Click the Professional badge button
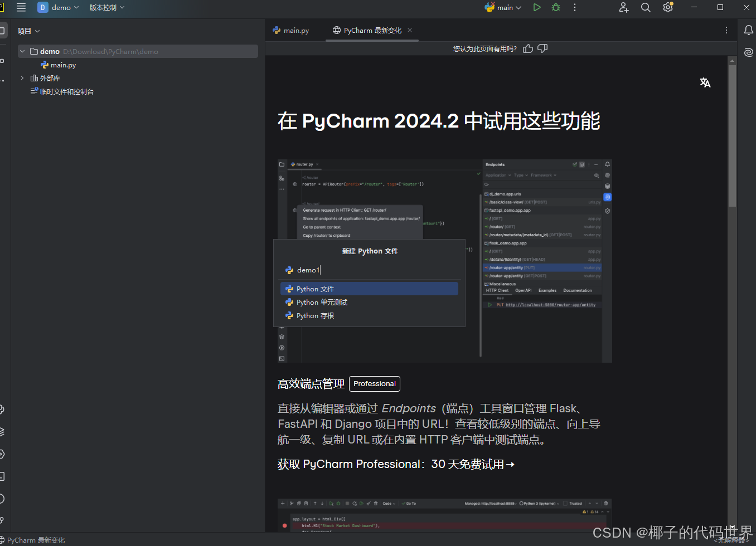The image size is (756, 546). click(375, 384)
